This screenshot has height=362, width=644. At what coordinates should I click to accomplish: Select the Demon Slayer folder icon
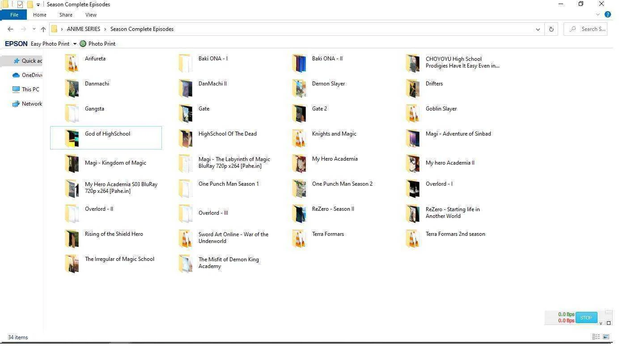tap(299, 88)
